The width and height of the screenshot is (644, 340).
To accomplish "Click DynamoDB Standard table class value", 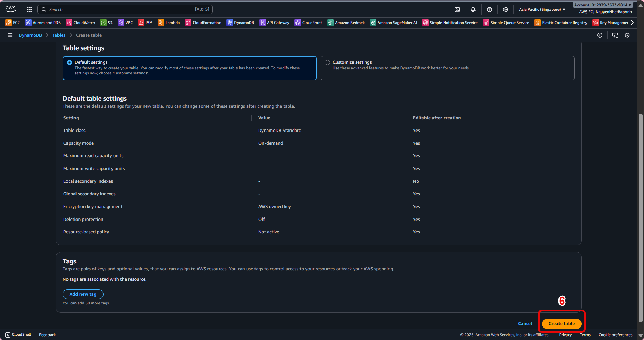I will [x=280, y=131].
